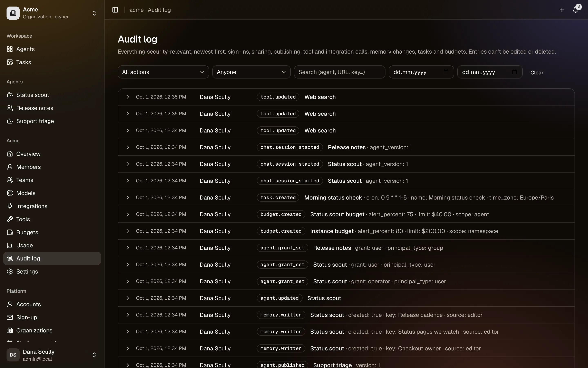Open the All actions filter dropdown

tap(163, 72)
